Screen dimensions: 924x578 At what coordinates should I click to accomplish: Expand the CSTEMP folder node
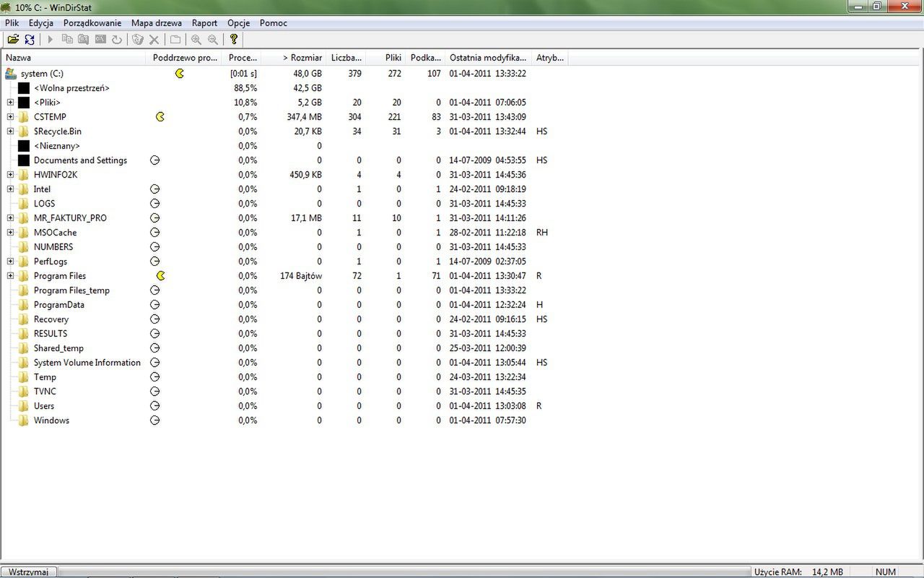pyautogui.click(x=11, y=116)
